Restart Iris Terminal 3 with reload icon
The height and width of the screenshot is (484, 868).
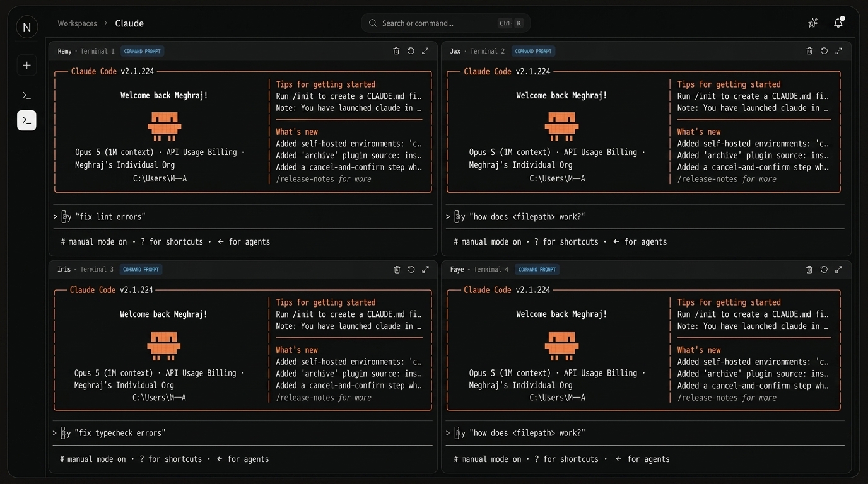point(411,270)
